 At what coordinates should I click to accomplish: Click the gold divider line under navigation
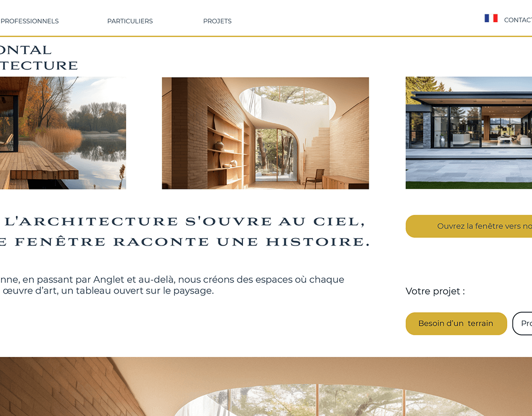point(266,36)
